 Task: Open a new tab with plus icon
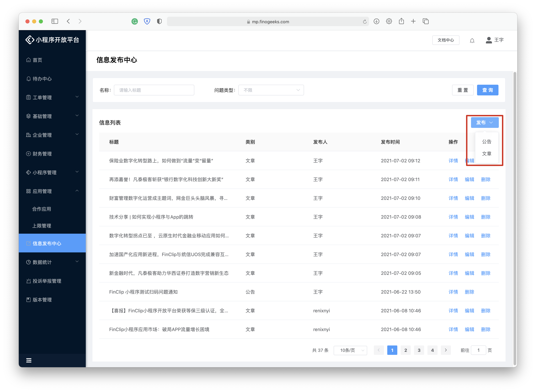(413, 21)
